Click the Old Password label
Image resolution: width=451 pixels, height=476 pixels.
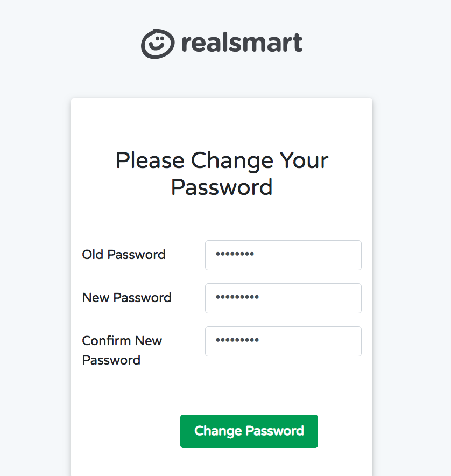pos(124,255)
